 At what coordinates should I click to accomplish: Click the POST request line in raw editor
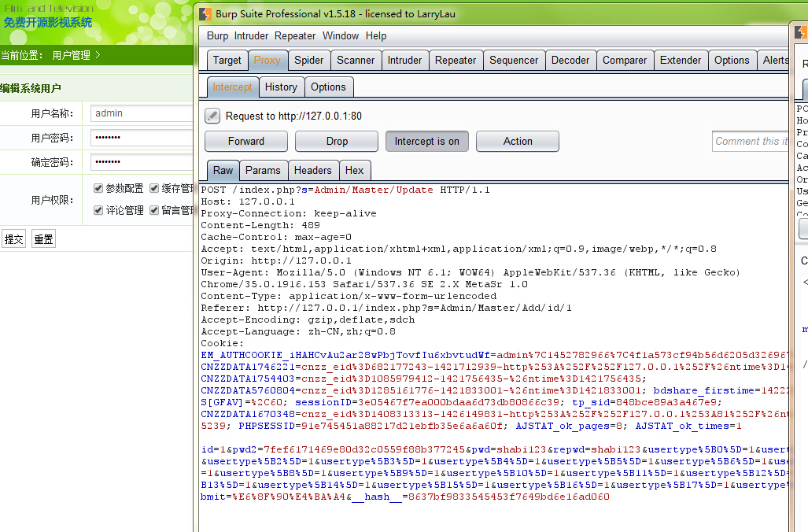coord(345,190)
